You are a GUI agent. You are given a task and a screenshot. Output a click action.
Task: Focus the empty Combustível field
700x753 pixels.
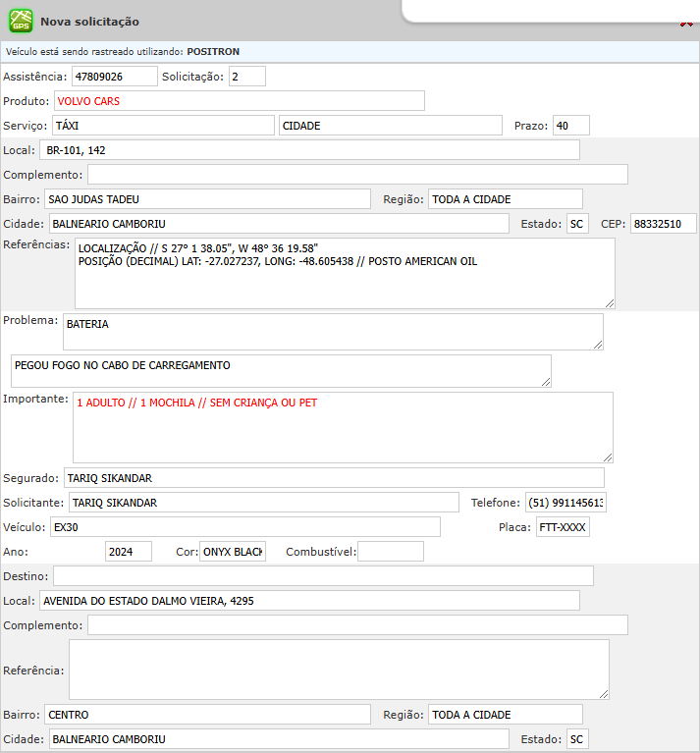pyautogui.click(x=390, y=552)
